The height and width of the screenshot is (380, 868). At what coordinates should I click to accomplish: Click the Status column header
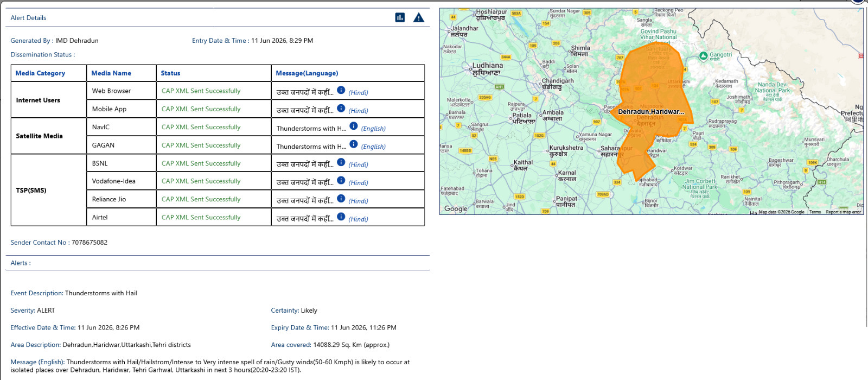[170, 73]
